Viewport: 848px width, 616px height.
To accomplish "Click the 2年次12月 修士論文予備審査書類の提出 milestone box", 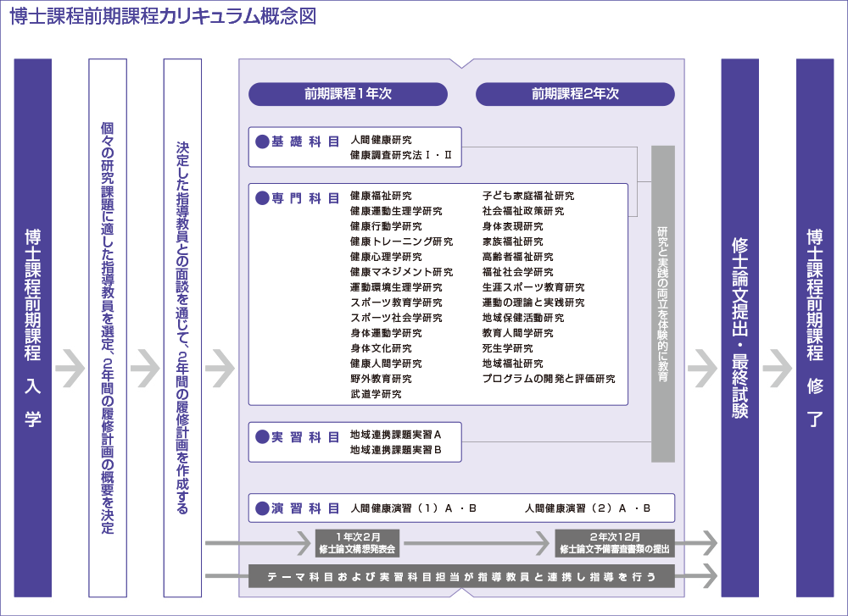I will (x=615, y=542).
